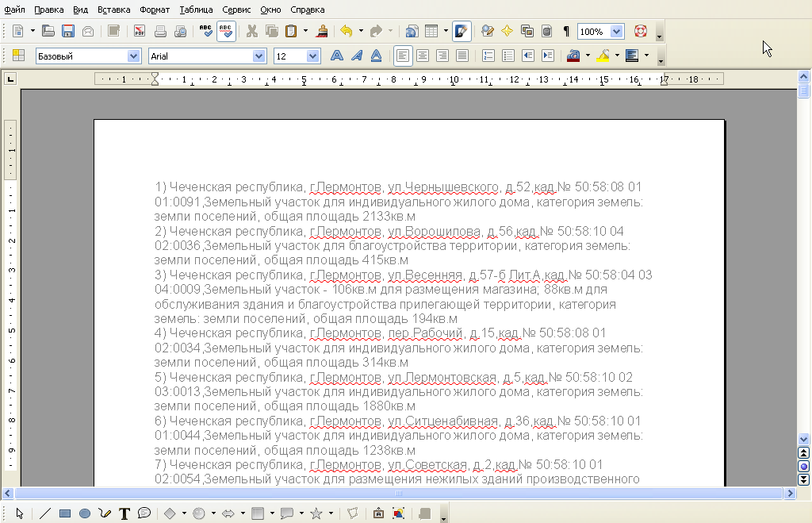The height and width of the screenshot is (523, 812).
Task: Open OpenOffice help lifebuoy
Action: pos(641,31)
